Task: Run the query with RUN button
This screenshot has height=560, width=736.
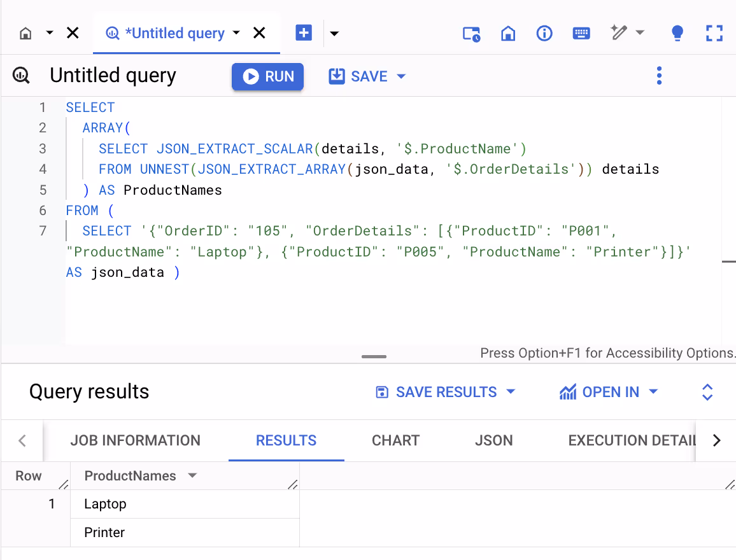Action: pos(267,76)
